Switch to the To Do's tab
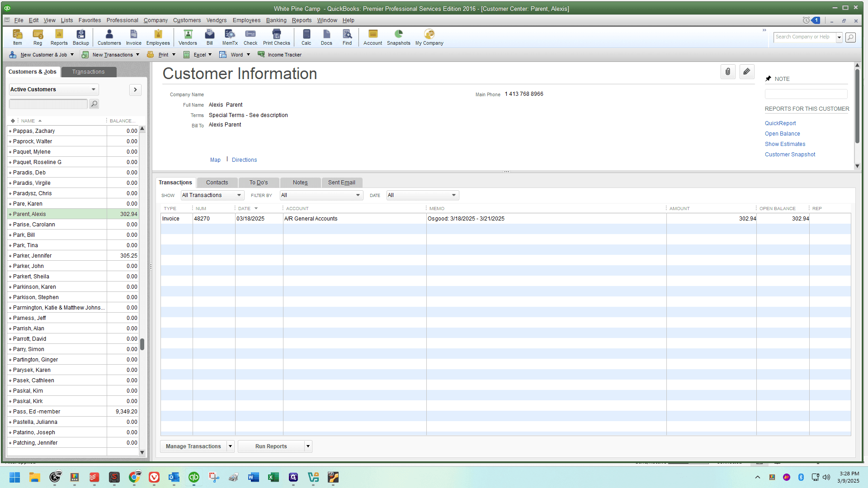 pos(259,183)
